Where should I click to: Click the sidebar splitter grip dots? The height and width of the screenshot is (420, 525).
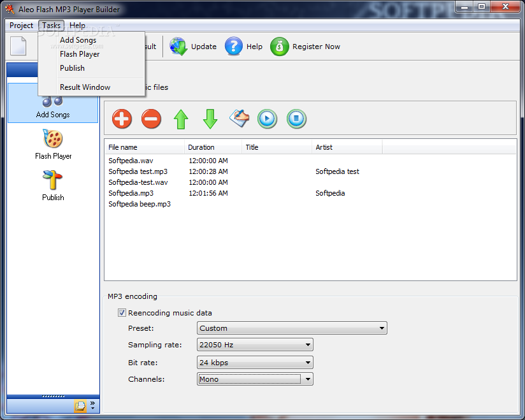tap(54, 396)
